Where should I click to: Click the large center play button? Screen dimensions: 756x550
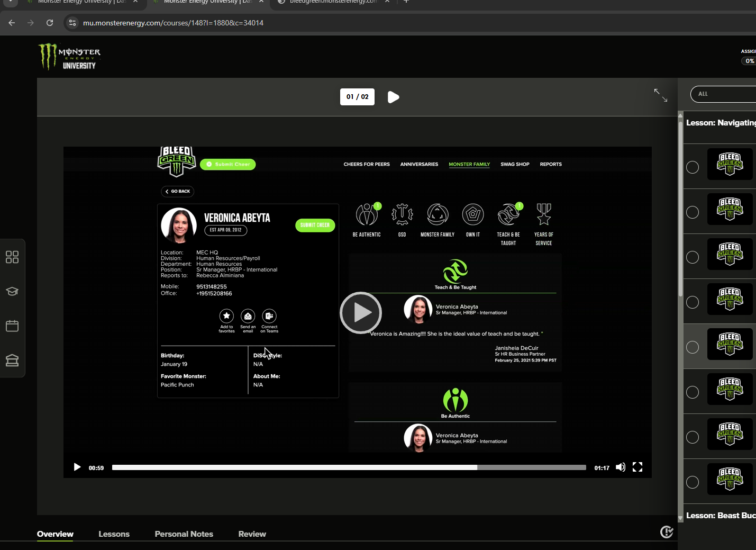click(361, 313)
